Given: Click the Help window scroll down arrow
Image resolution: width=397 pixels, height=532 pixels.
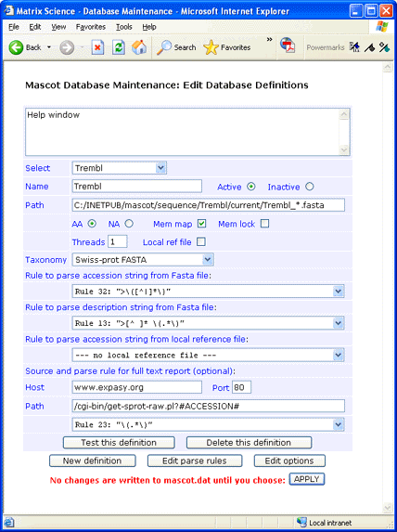Looking at the screenshot, I should point(344,149).
